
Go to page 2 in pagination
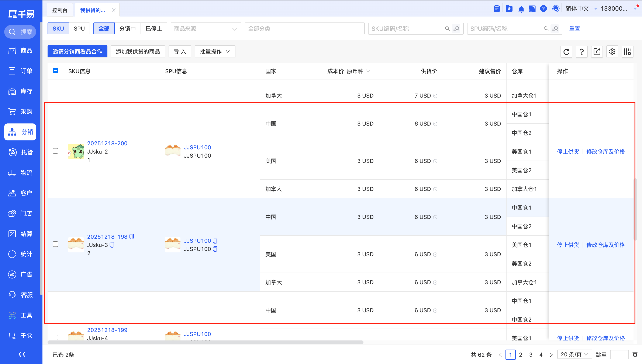(x=521, y=354)
